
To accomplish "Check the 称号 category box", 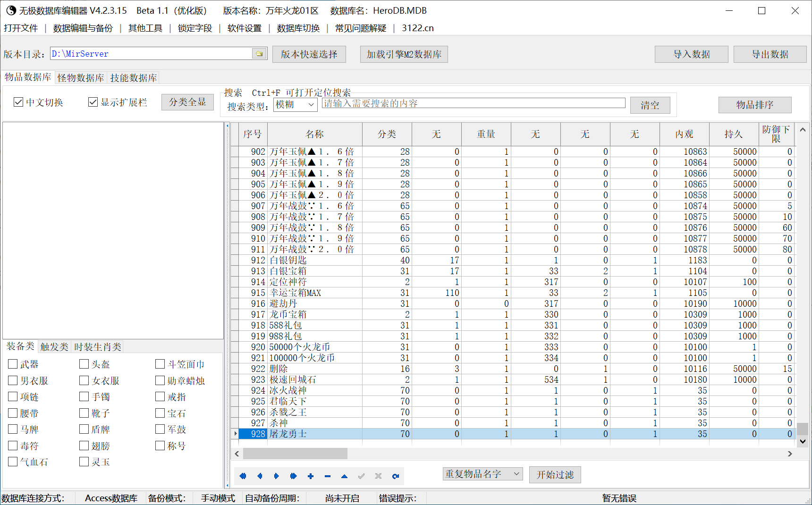I will 160,446.
